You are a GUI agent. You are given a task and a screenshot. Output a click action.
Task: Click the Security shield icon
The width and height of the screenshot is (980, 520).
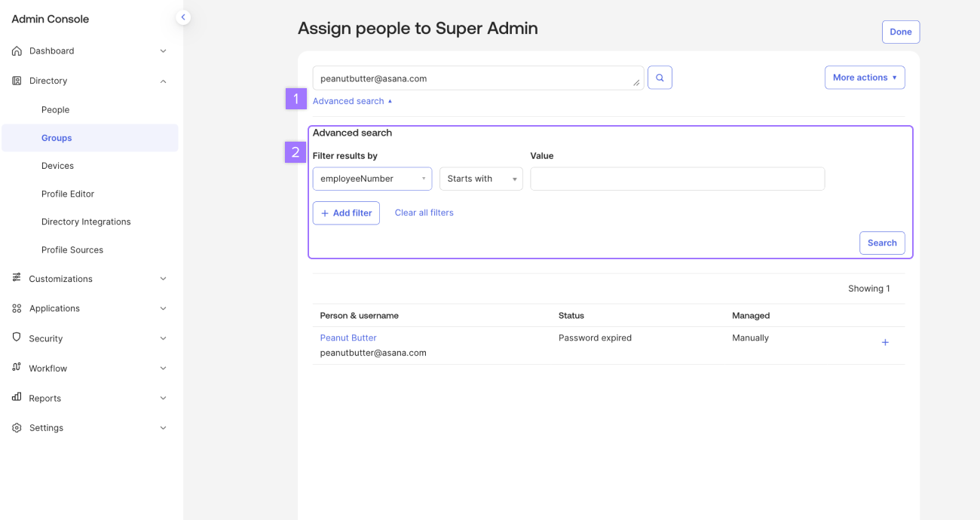(17, 338)
